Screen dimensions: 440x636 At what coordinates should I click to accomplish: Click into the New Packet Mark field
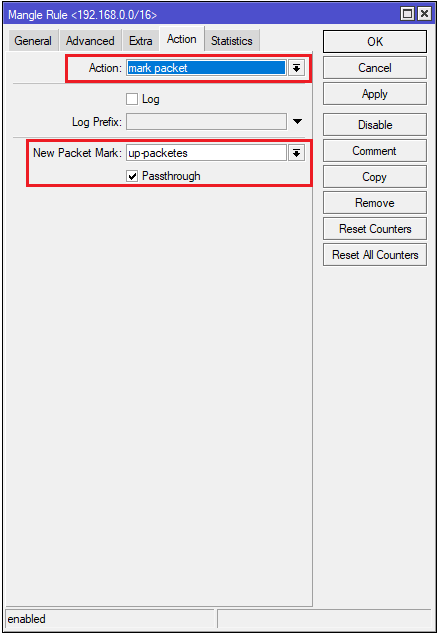206,153
